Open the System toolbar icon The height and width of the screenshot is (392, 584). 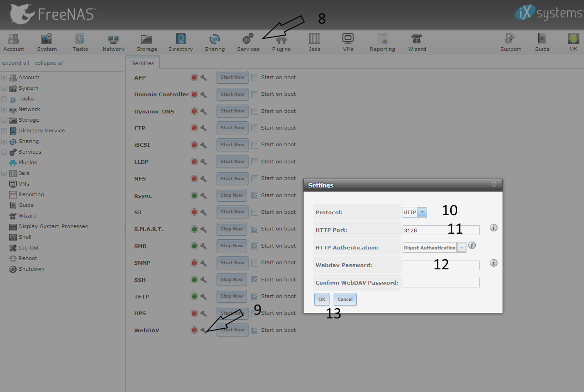[x=47, y=43]
